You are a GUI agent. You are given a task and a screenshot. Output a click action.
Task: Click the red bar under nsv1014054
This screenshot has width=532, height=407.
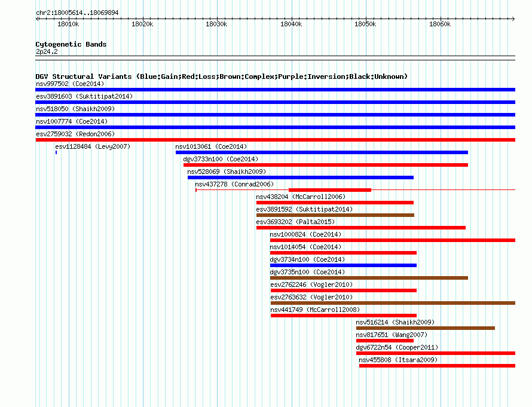pyautogui.click(x=343, y=253)
